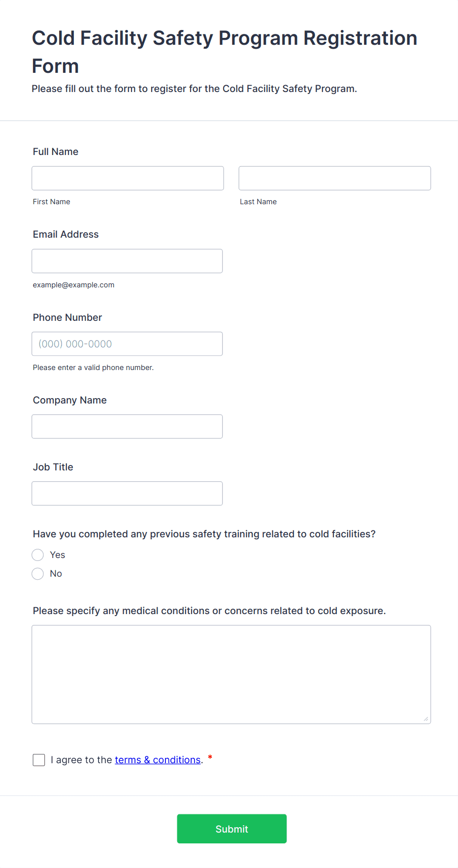This screenshot has width=458, height=868.
Task: Click the First Name input field
Action: pos(128,178)
